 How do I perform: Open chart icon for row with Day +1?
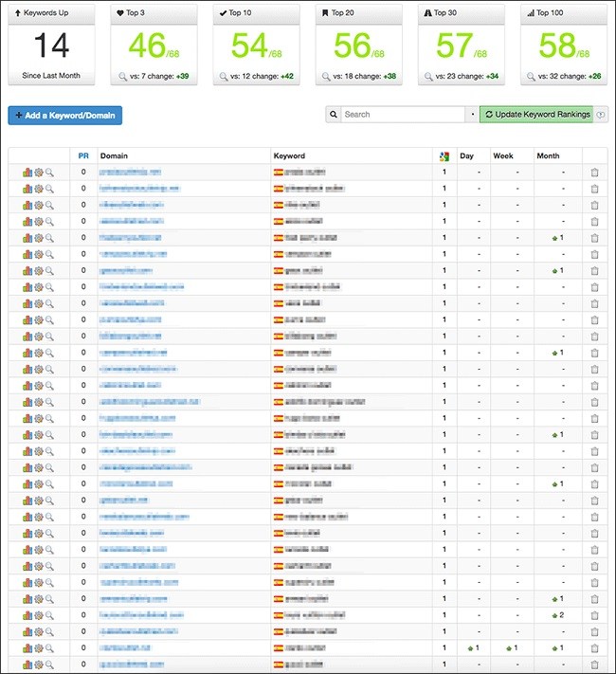point(27,647)
